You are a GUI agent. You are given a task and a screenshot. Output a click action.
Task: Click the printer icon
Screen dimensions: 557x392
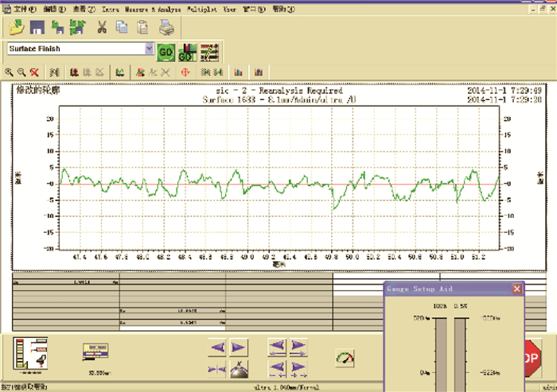[x=166, y=28]
